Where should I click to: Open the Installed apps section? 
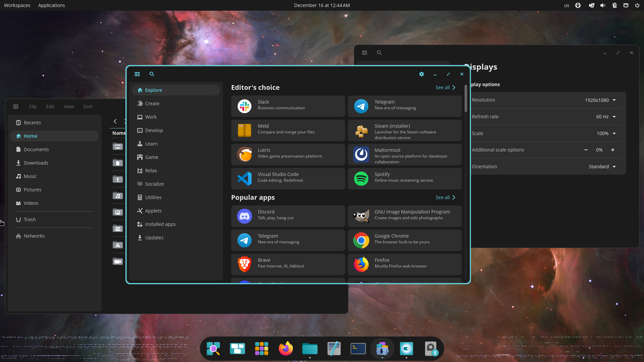coord(160,224)
